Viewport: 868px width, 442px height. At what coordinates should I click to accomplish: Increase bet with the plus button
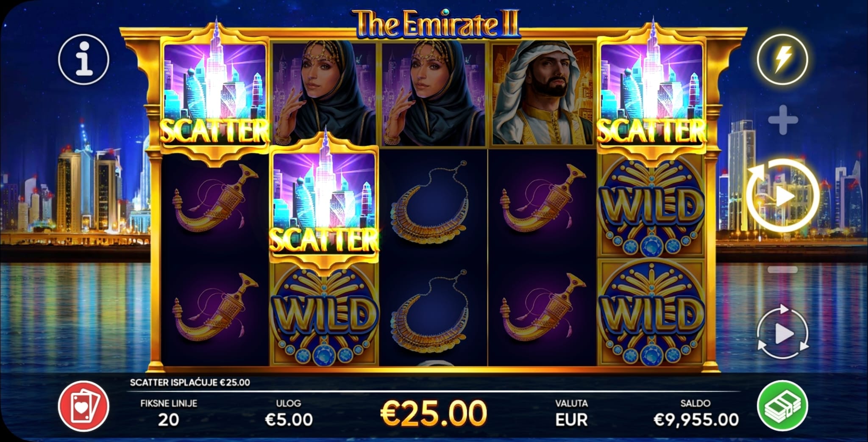[x=783, y=121]
